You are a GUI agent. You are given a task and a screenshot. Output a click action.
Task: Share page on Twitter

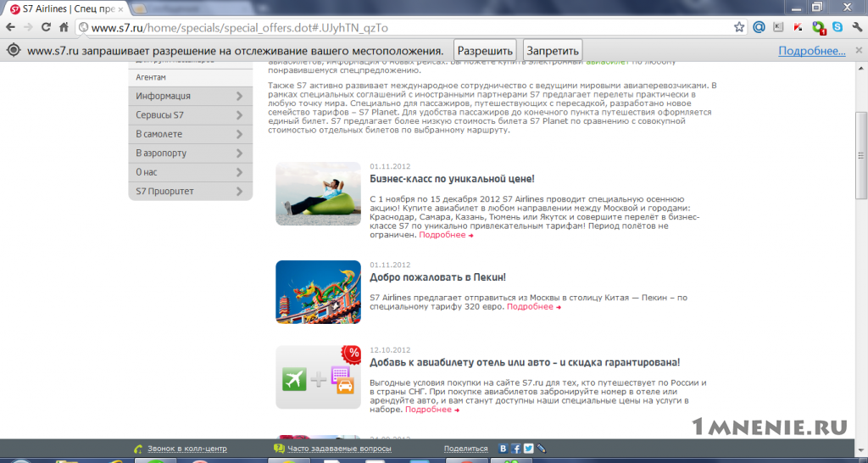(x=529, y=449)
